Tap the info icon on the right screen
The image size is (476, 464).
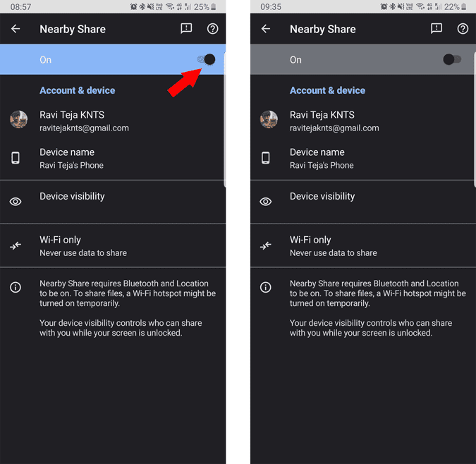click(266, 287)
